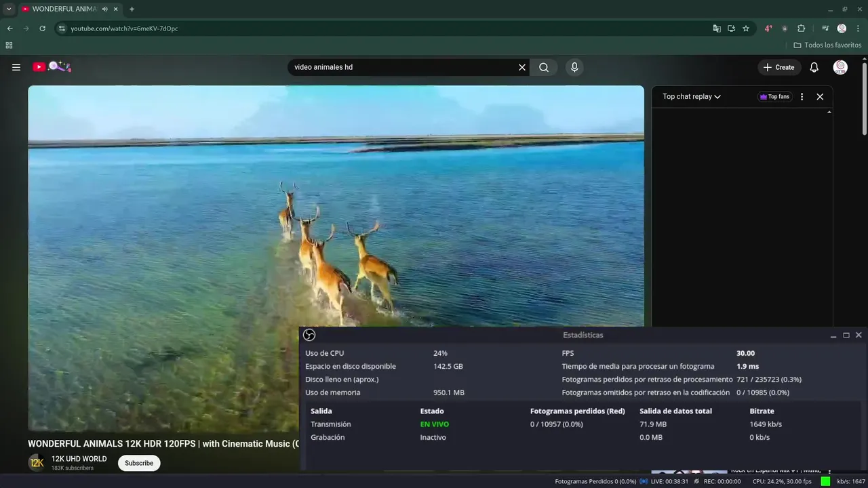868x488 pixels.
Task: Go back with browser back arrow
Action: [9, 28]
